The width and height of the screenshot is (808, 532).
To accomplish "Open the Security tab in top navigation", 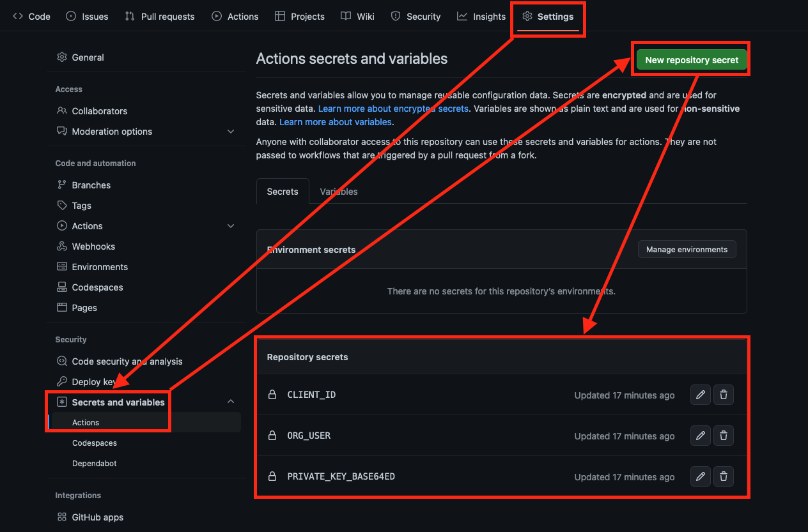I will click(416, 17).
